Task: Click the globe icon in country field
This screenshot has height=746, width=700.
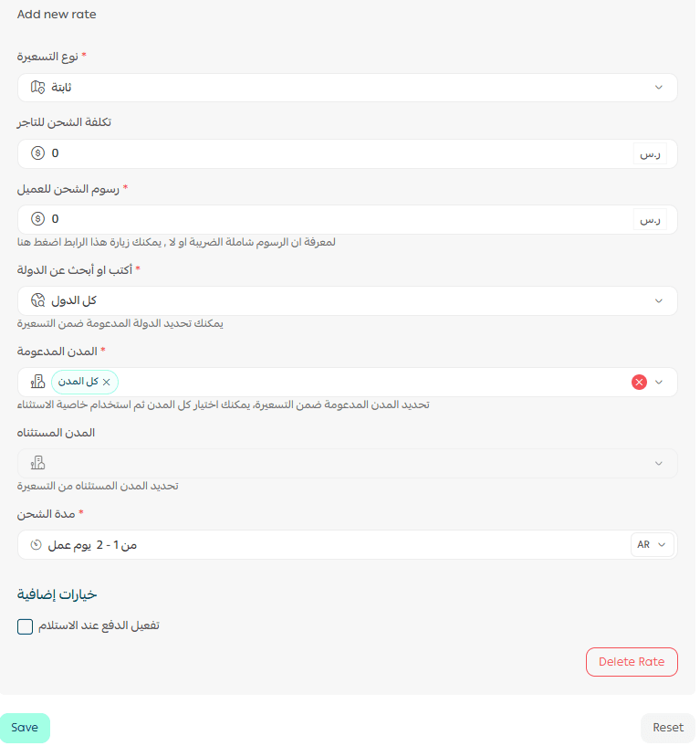Action: point(37,300)
